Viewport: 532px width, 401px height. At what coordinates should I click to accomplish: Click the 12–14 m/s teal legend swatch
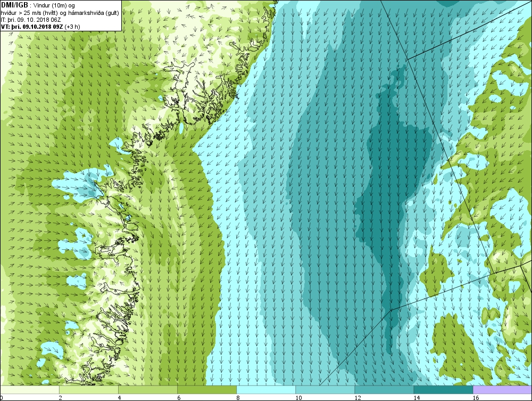(384, 389)
